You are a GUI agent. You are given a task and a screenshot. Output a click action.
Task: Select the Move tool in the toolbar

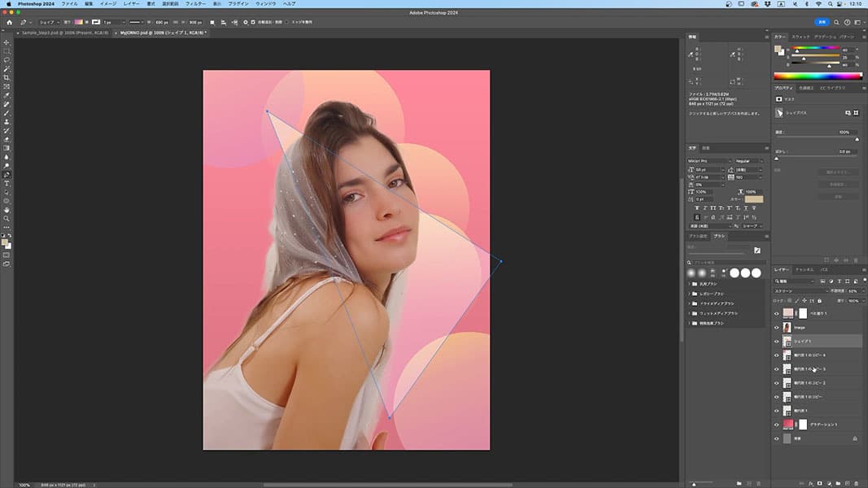pos(7,42)
